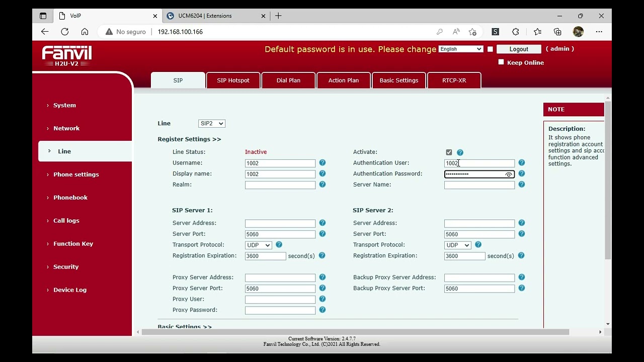This screenshot has height=362, width=644.
Task: Click help icon beside Proxy Password
Action: click(323, 310)
